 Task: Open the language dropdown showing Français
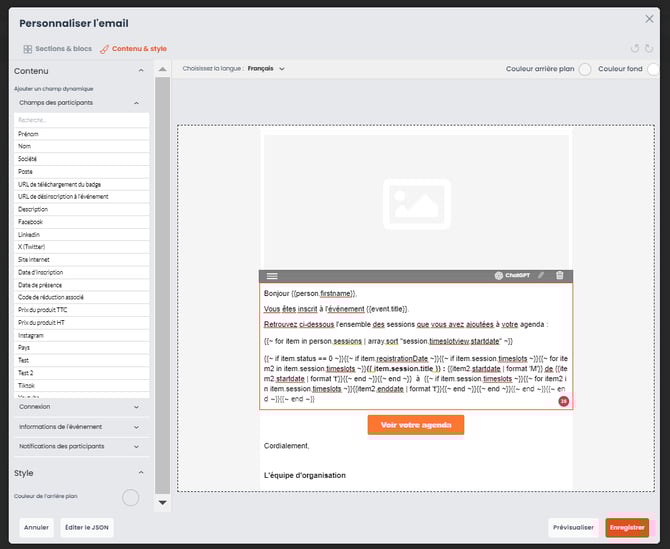(x=266, y=68)
